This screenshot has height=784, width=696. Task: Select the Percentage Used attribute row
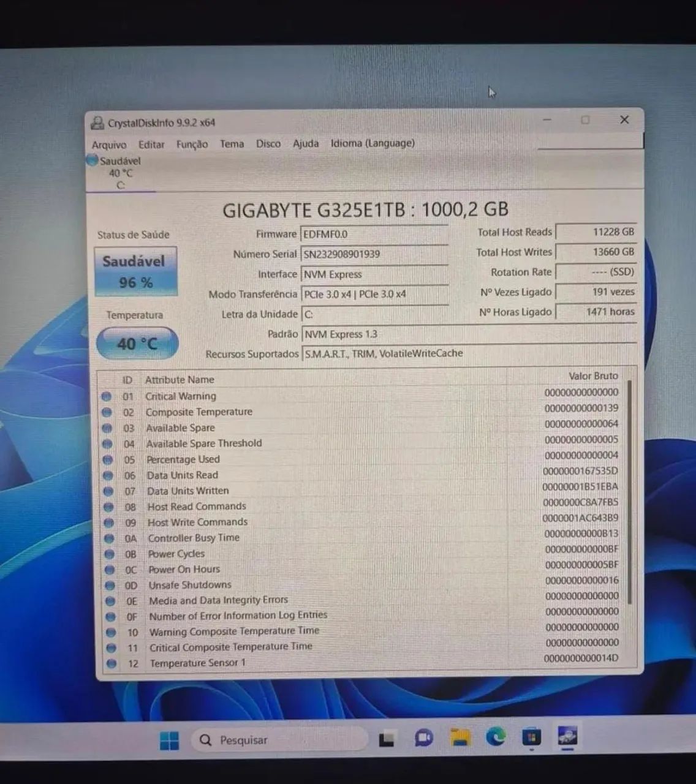pyautogui.click(x=361, y=458)
